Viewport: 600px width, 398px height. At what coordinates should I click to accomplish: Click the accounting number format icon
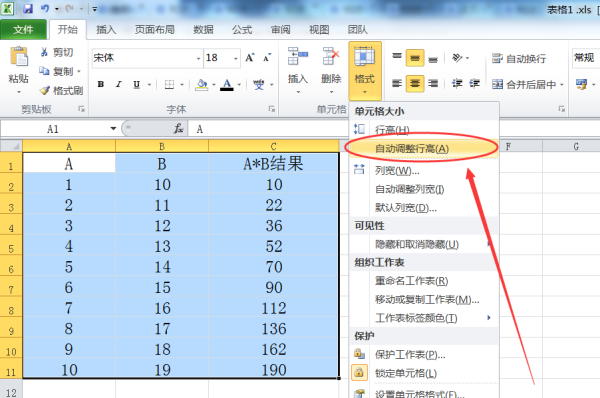[x=581, y=84]
